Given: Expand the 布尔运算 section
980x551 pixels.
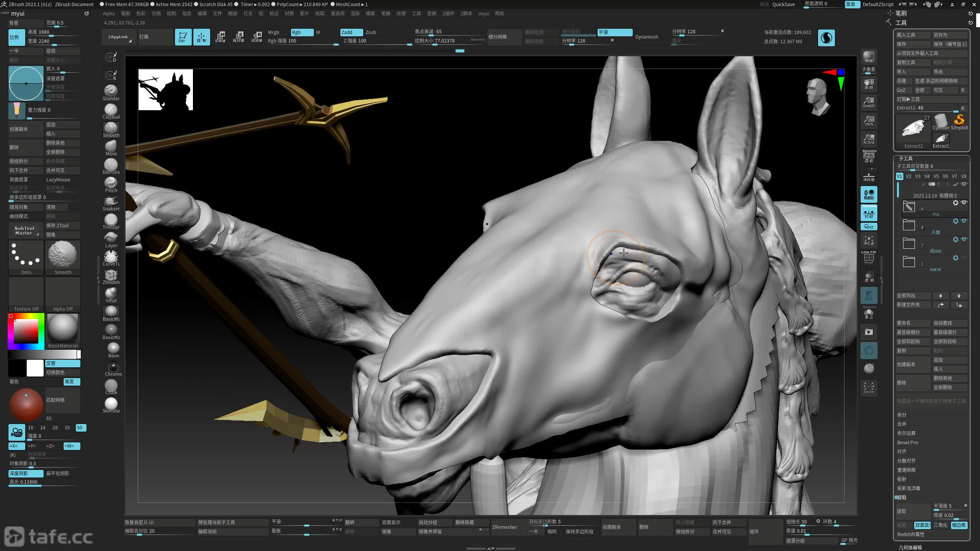Looking at the screenshot, I should click(906, 433).
